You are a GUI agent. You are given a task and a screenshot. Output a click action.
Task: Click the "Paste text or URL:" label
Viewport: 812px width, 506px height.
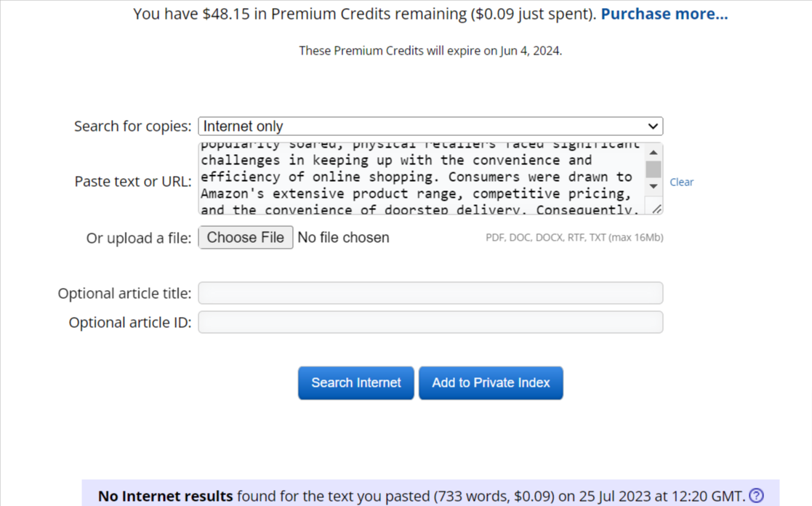[x=133, y=182]
